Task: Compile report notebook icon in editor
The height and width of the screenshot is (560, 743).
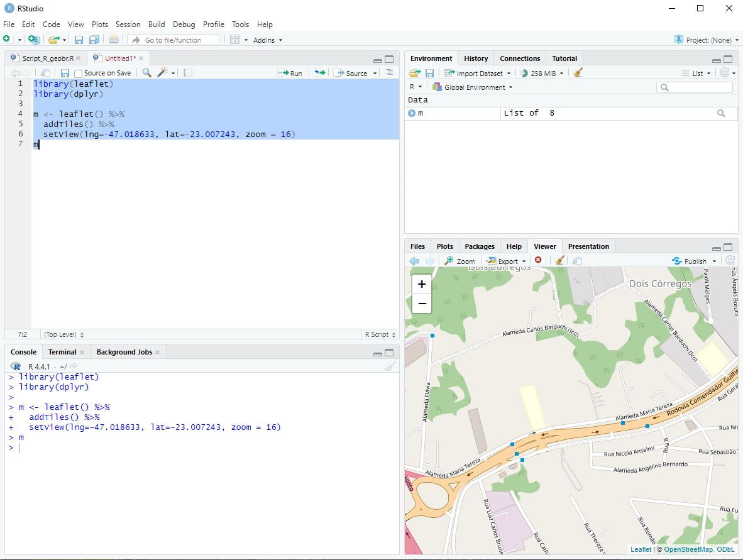Action: [x=188, y=73]
